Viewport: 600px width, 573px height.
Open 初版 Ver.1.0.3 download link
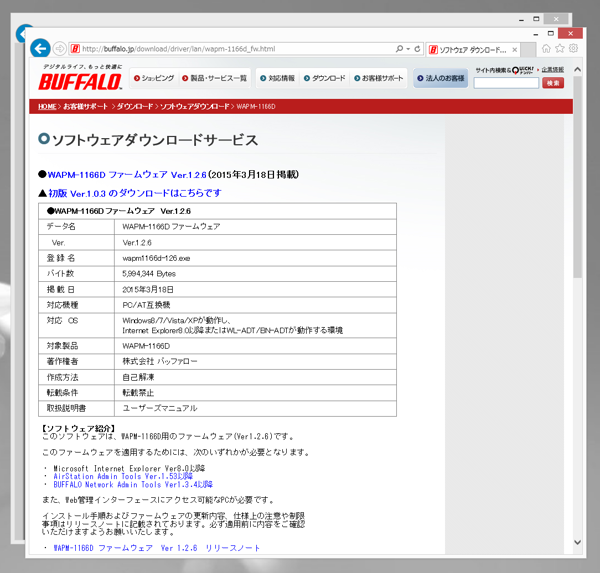tap(135, 193)
